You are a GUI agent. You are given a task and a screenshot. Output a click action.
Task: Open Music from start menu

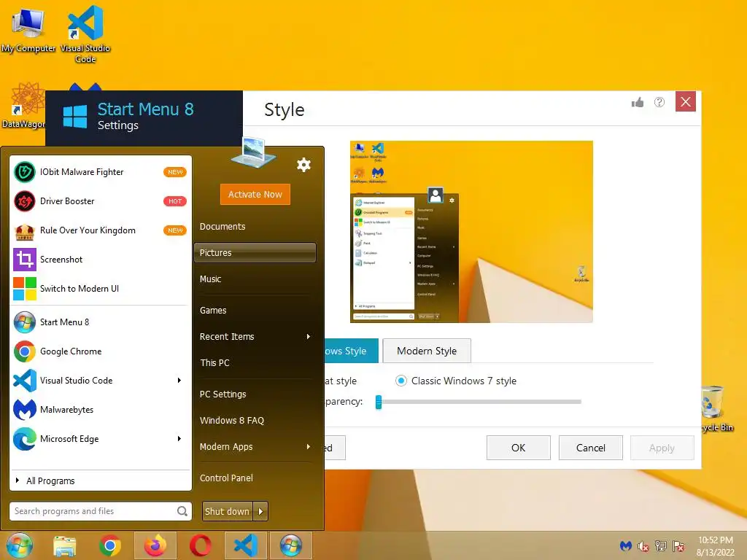[x=255, y=279]
